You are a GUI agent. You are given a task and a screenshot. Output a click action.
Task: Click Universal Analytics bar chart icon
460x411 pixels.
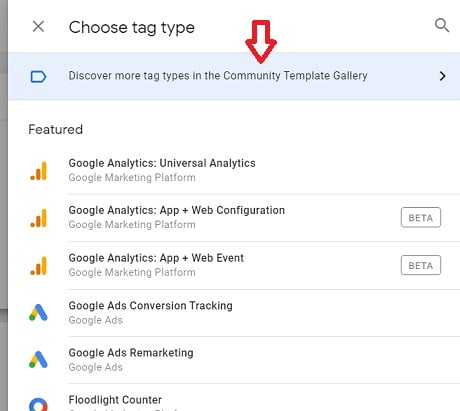39,171
